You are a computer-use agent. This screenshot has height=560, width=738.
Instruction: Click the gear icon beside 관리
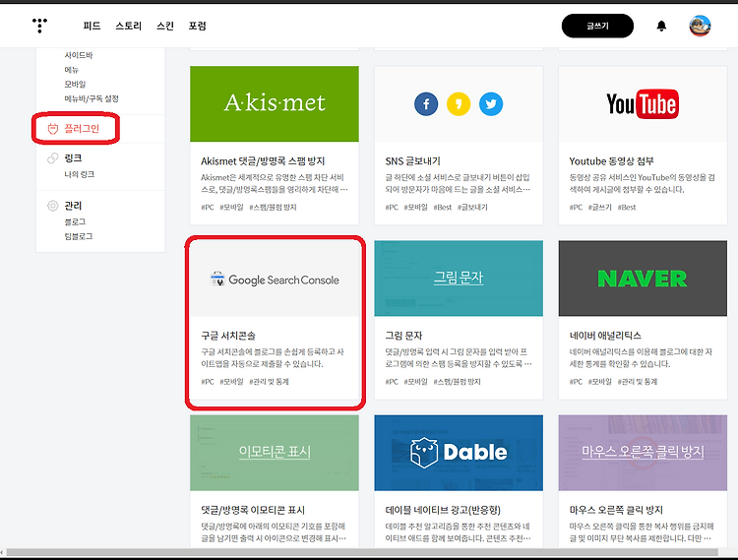coord(53,206)
